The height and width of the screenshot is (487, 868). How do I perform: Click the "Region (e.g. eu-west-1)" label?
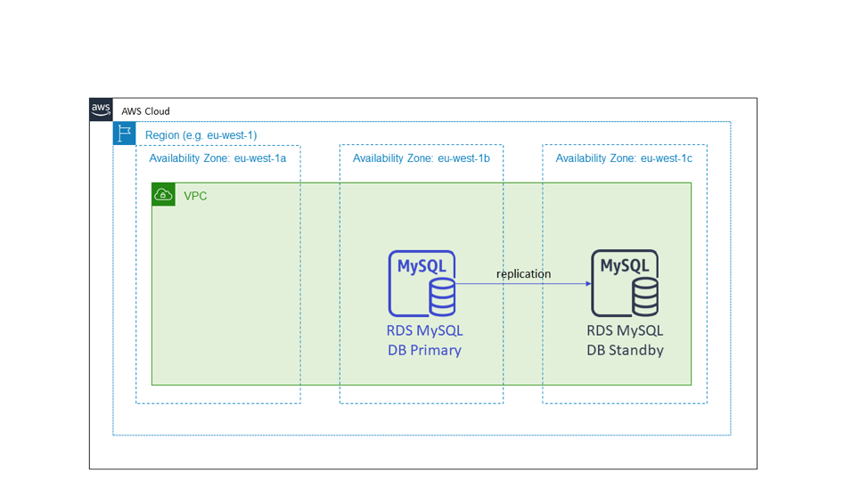(201, 134)
